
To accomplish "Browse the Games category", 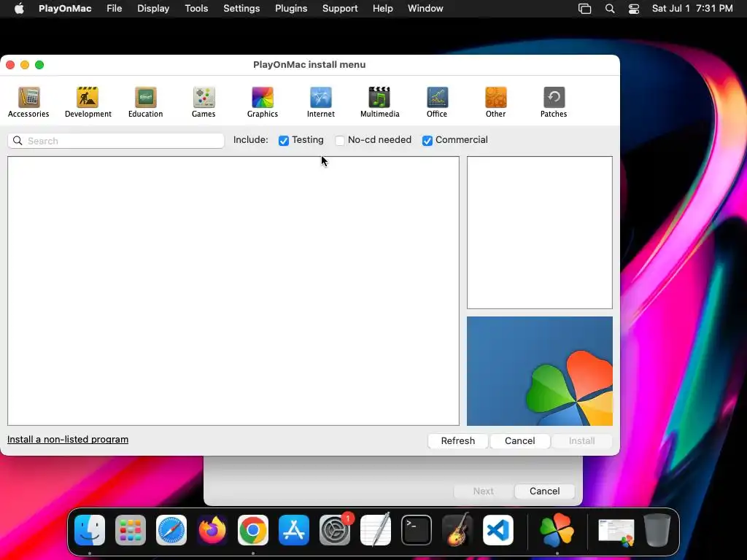I will click(204, 102).
